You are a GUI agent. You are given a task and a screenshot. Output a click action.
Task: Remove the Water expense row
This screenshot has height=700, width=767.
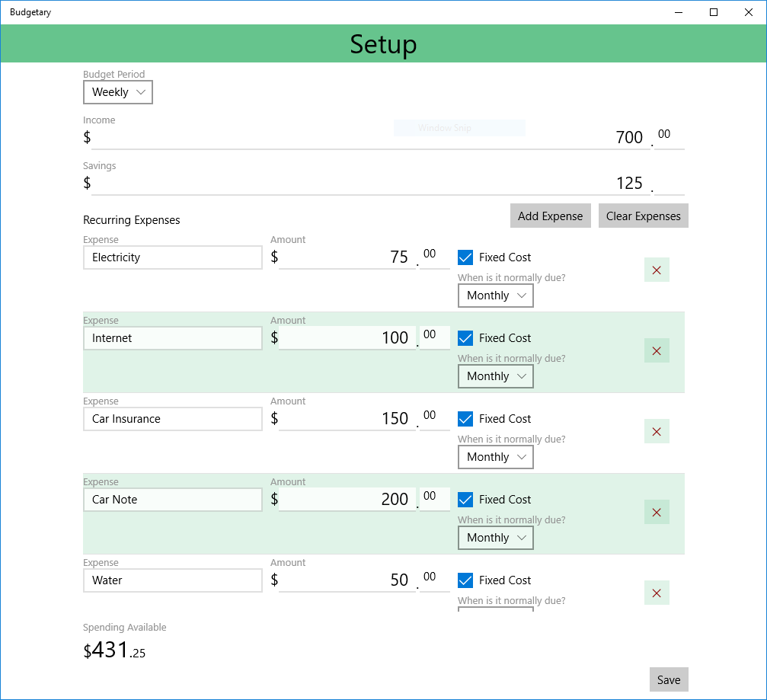pos(657,593)
